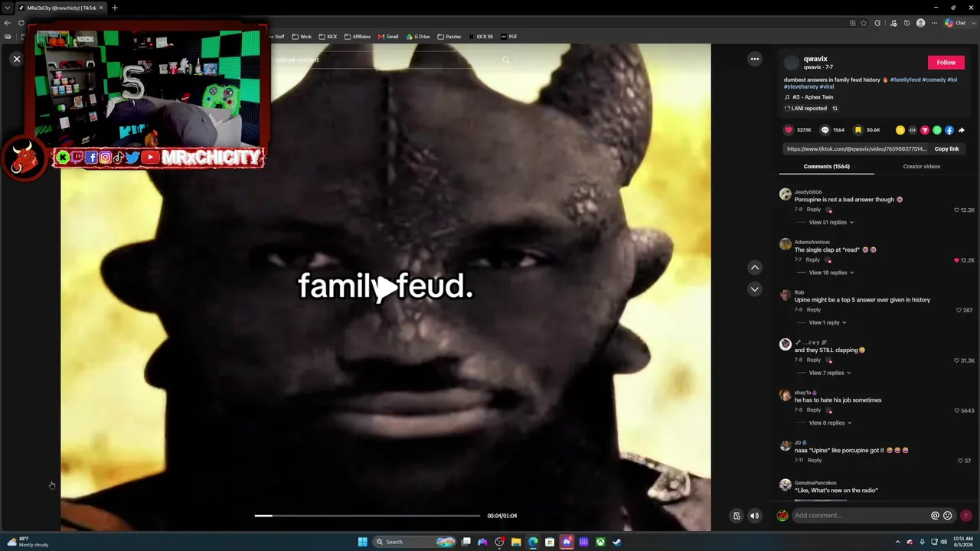Share the video to WhatsApp

coord(937,130)
